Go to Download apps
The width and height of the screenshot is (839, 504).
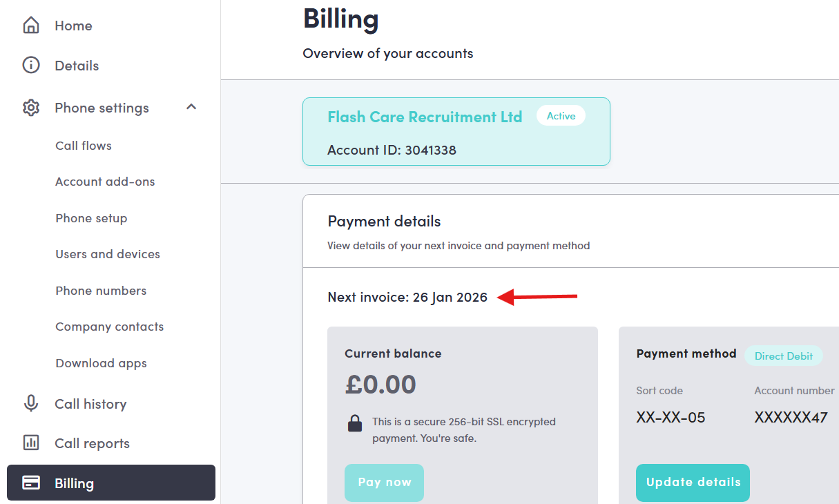click(101, 363)
